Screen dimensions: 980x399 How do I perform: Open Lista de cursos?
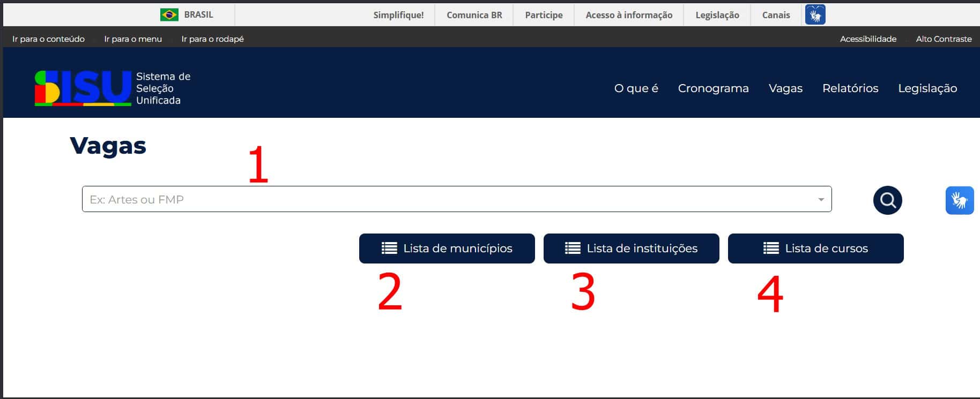pos(815,249)
